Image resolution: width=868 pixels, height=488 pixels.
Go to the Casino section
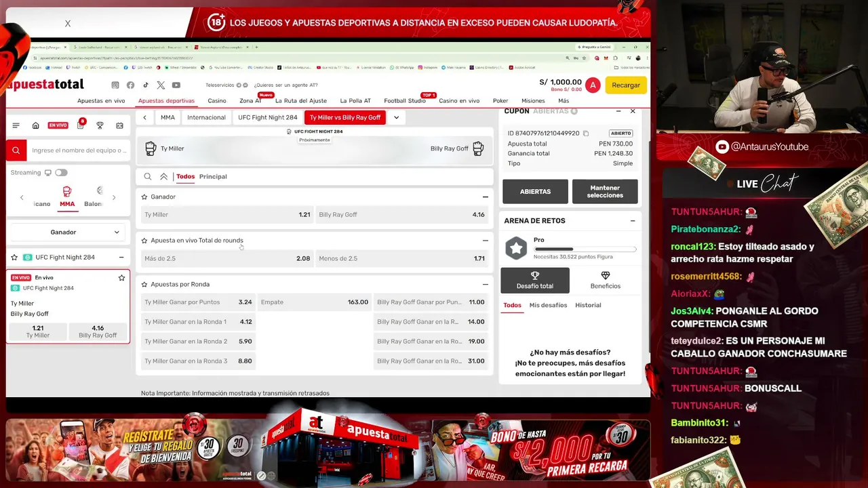tap(217, 101)
